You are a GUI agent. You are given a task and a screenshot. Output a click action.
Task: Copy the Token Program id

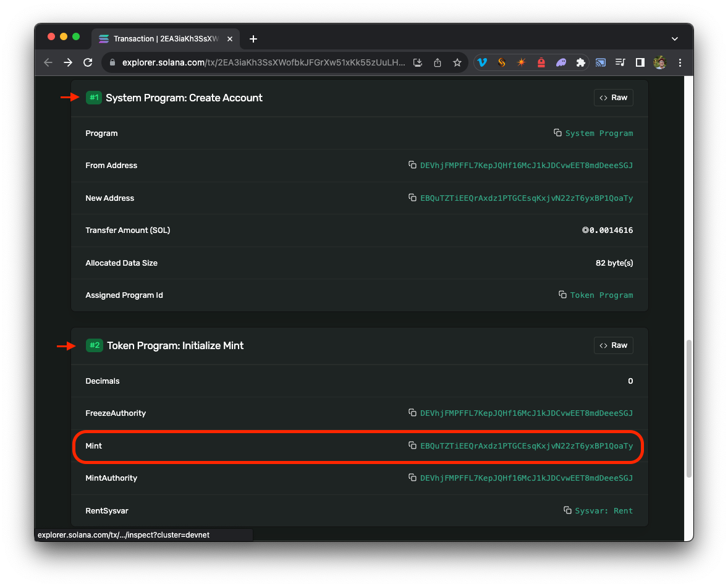click(x=562, y=295)
